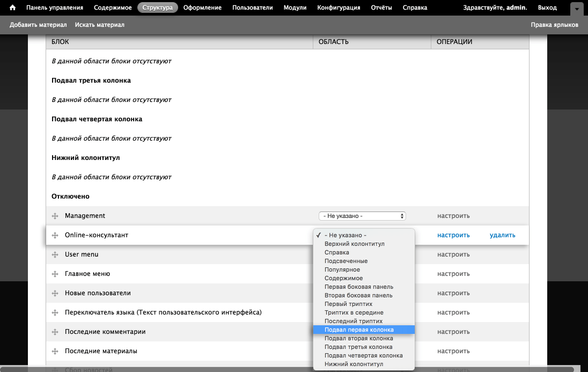The width and height of the screenshot is (588, 372).
Task: Grab the drag handle for Главное меню block
Action: click(x=55, y=274)
